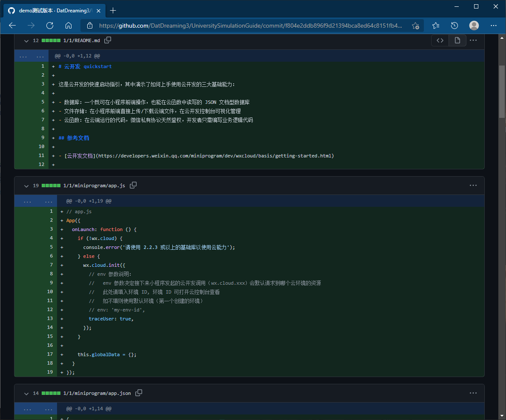Click the 1/1/README.md file name link

[x=82, y=40]
